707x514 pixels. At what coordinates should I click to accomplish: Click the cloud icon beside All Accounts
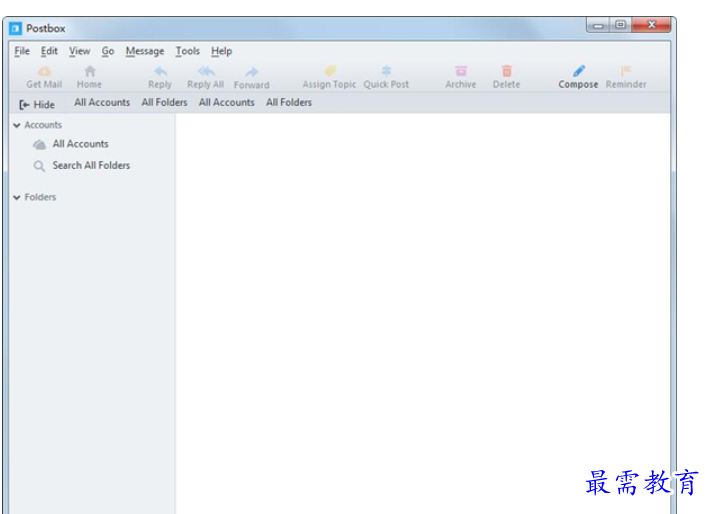pyautogui.click(x=40, y=144)
